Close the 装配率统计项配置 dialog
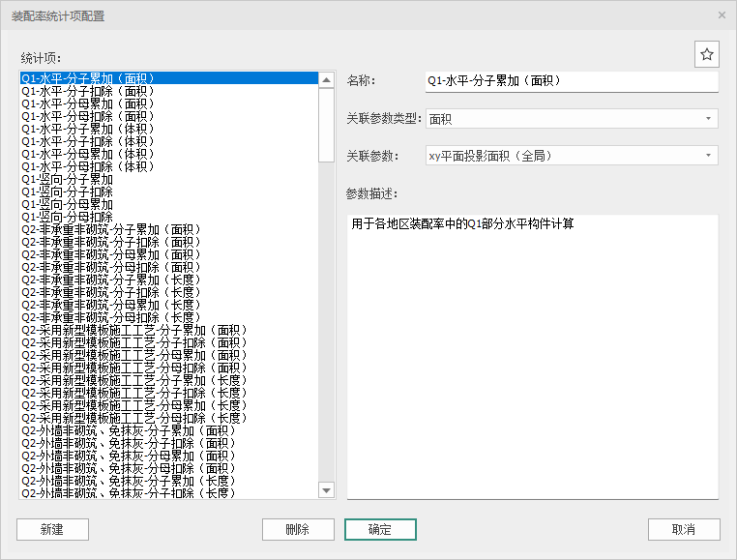 click(x=722, y=15)
